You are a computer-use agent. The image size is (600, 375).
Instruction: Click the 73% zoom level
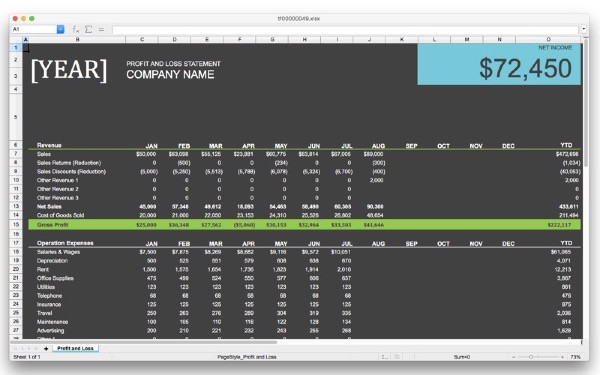point(576,357)
